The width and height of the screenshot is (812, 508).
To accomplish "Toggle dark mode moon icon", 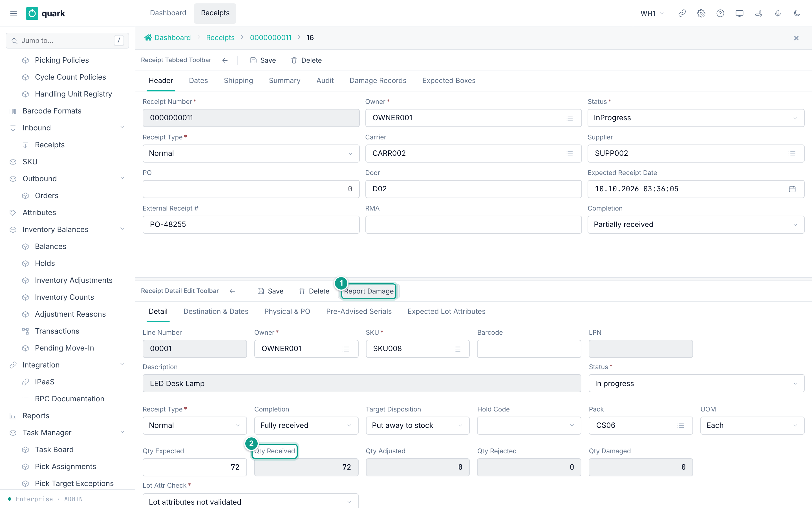I will pyautogui.click(x=797, y=14).
